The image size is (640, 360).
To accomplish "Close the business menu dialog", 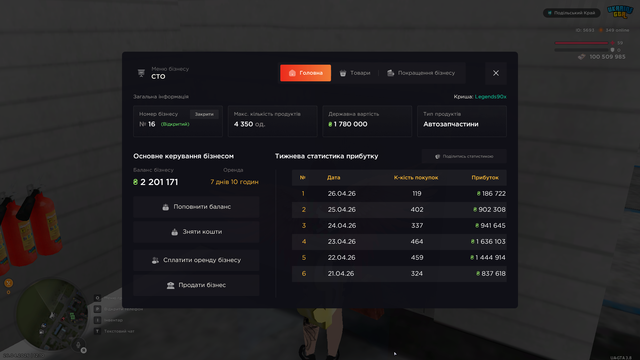I will (x=496, y=73).
